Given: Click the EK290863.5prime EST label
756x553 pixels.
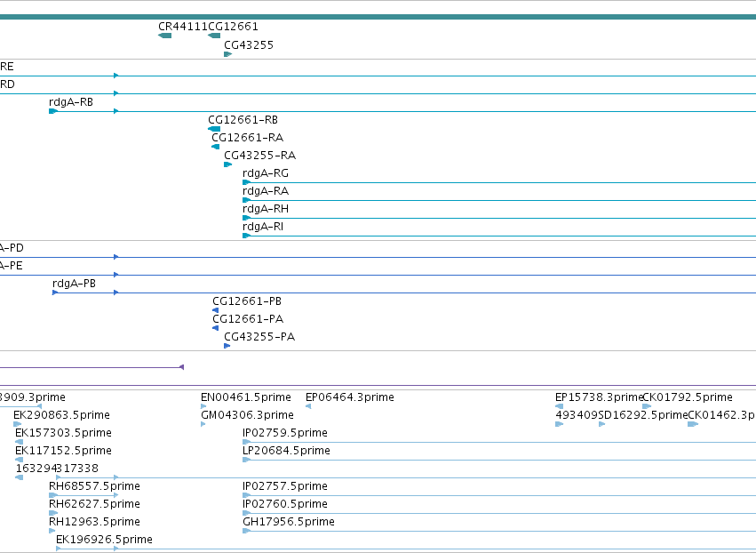Looking at the screenshot, I should click(x=61, y=415).
